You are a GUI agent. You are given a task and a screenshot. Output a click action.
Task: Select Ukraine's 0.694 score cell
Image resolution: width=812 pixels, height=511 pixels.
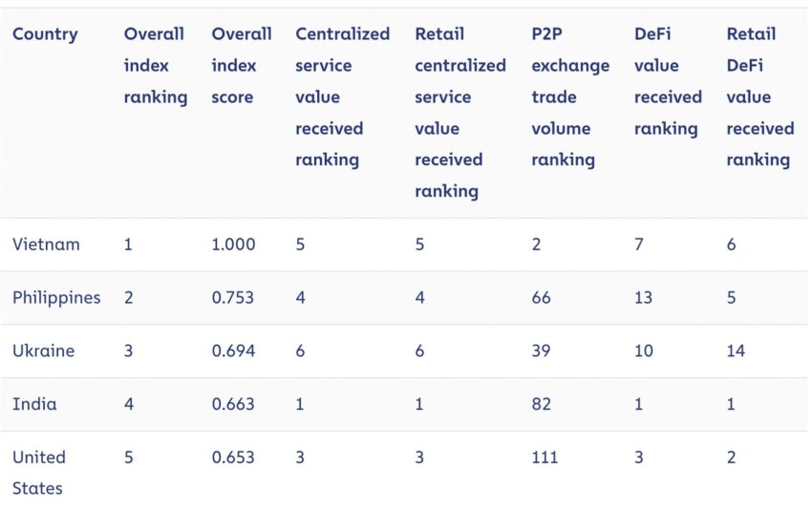click(x=233, y=351)
